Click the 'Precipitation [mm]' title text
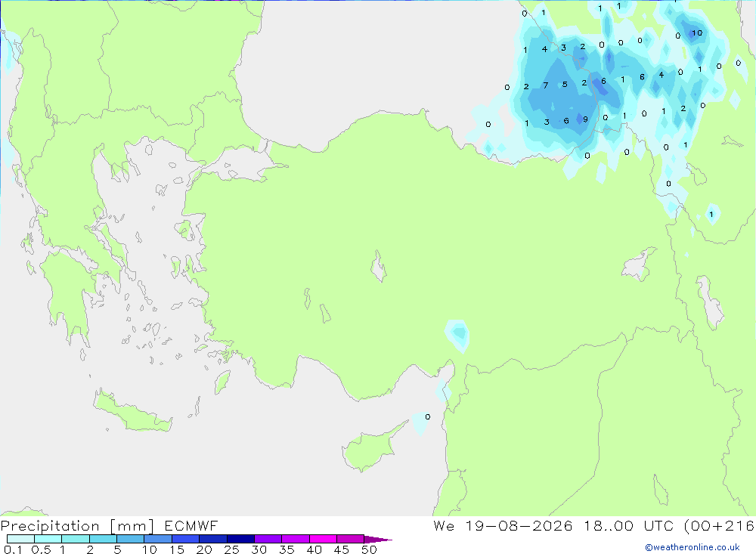 (x=77, y=526)
